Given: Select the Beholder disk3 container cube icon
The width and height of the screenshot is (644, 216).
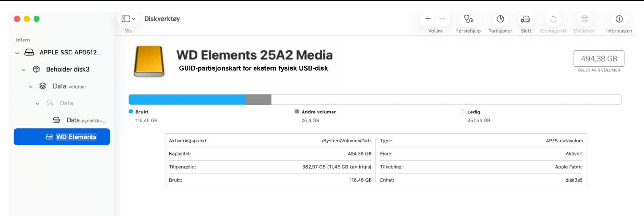Looking at the screenshot, I should point(36,69).
